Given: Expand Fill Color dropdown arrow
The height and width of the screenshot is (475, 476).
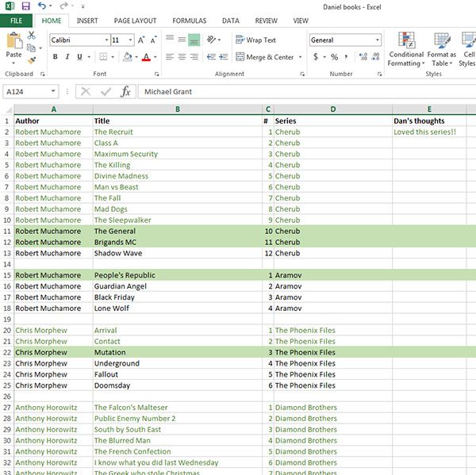Looking at the screenshot, I should [136, 57].
